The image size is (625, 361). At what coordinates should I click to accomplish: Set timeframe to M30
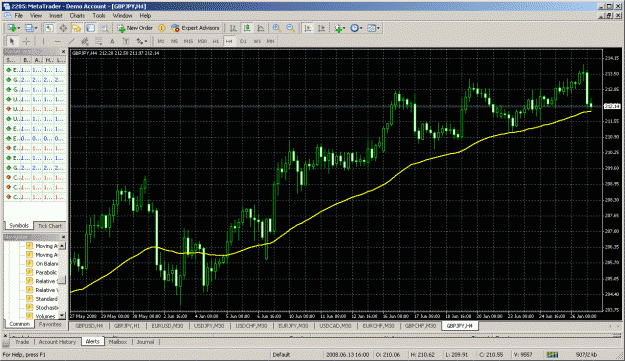(202, 41)
